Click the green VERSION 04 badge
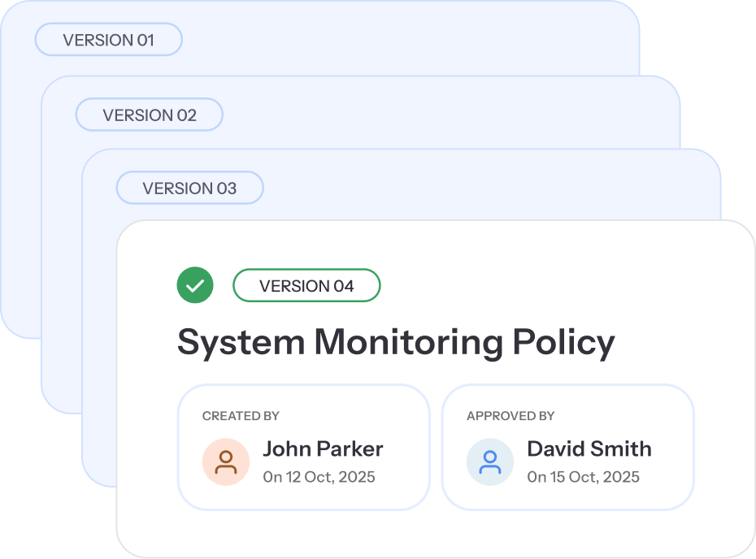The height and width of the screenshot is (559, 756). (x=306, y=286)
